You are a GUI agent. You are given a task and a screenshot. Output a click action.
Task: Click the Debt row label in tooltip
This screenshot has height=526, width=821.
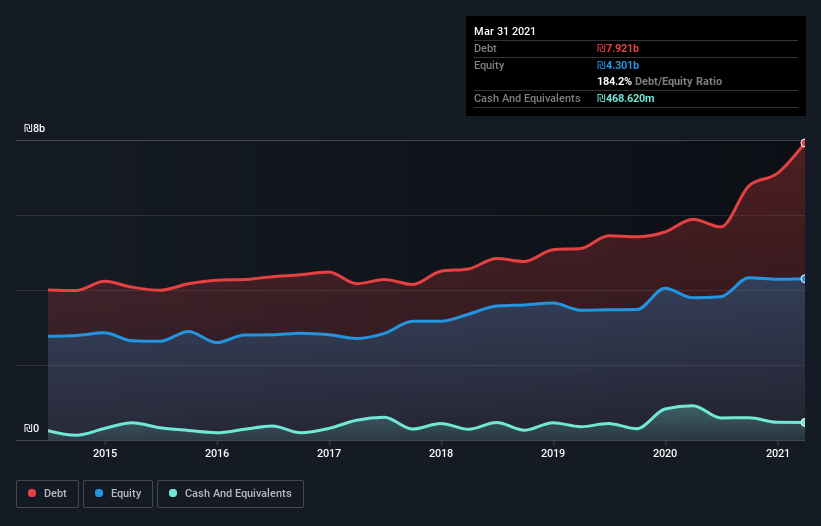[485, 48]
